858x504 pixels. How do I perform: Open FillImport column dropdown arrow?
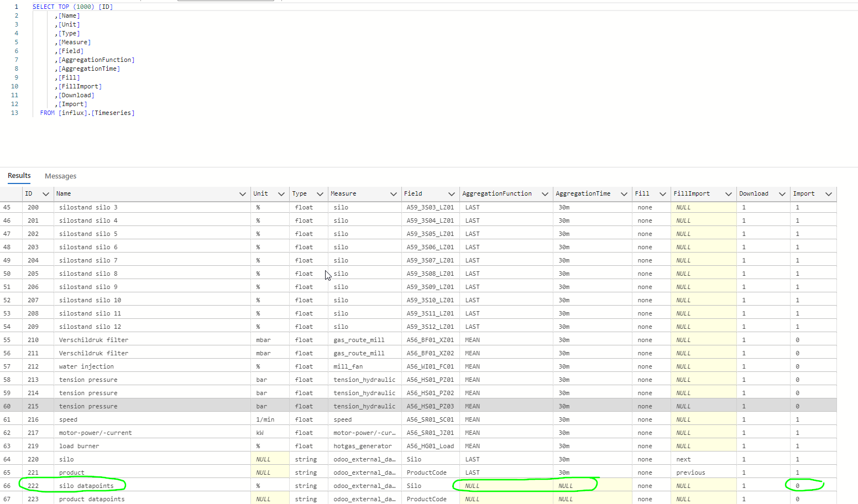tap(728, 194)
